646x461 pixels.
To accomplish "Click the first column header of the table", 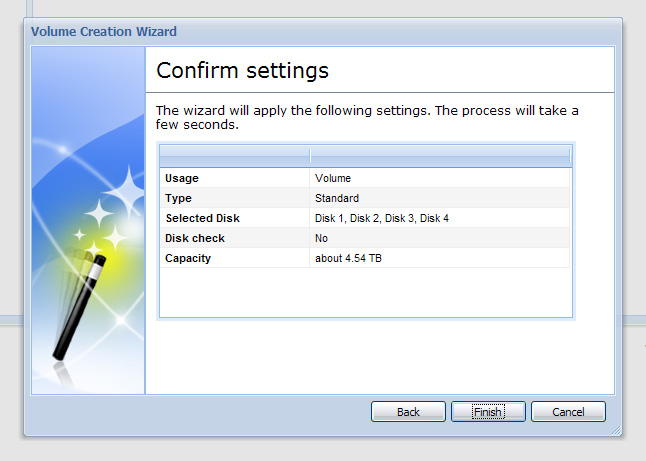I will click(x=234, y=156).
